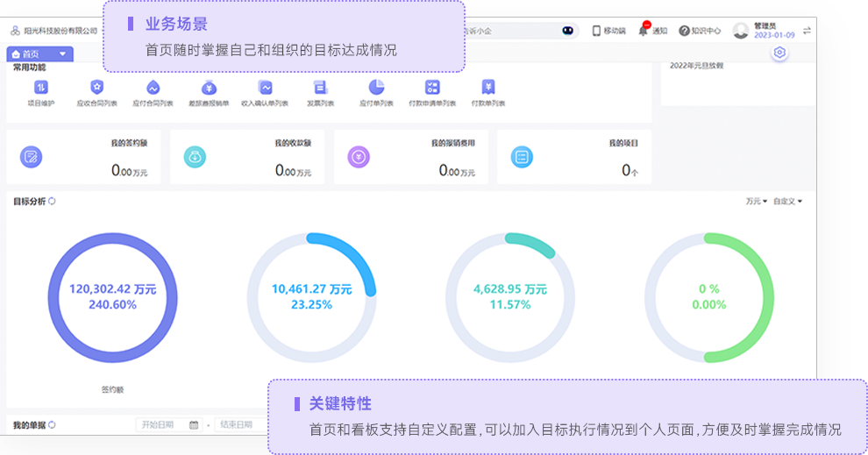
Task: Open page settings gear icon
Action: (779, 53)
